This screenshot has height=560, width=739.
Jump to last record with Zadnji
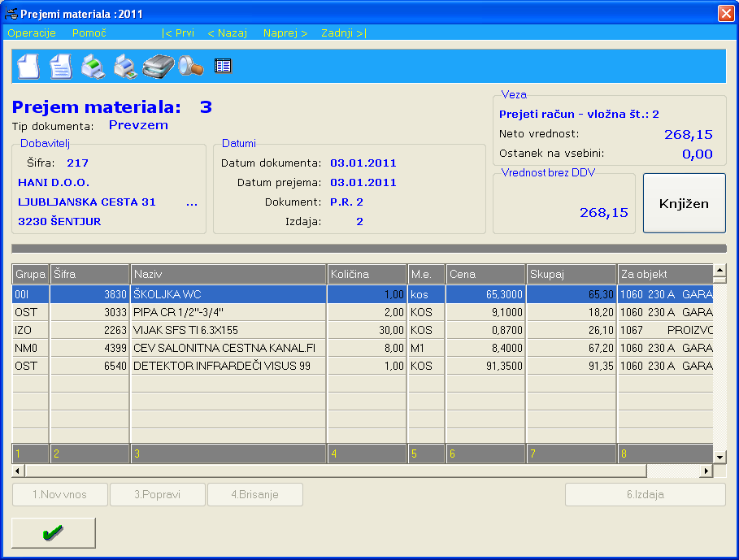[x=343, y=33]
